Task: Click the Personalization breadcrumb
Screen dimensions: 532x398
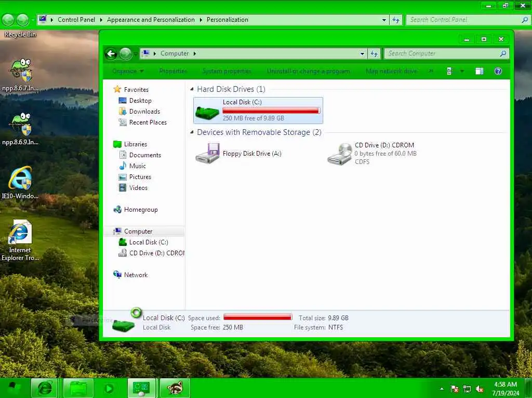Action: point(228,20)
